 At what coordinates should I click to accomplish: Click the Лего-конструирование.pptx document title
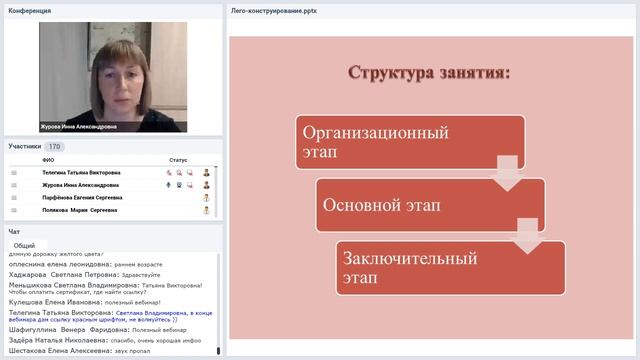[274, 11]
